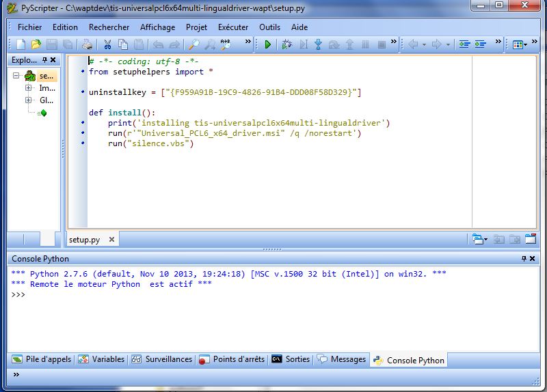Viewport: 547px width, 392px height.
Task: Open a file using the folder icon
Action: (x=36, y=44)
